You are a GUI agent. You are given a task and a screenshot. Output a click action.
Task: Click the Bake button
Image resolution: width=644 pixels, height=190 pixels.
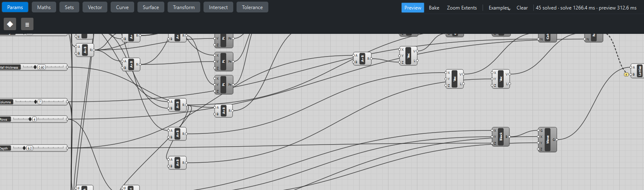pos(434,7)
